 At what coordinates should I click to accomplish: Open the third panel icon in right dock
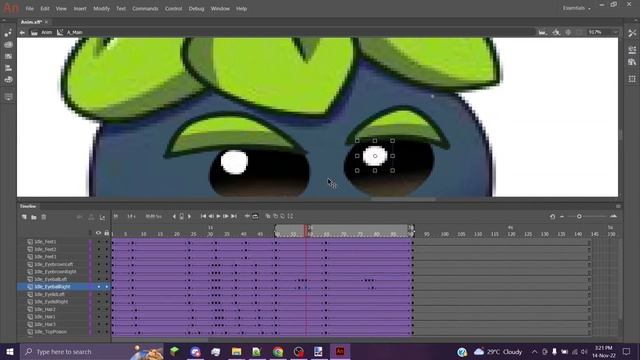[632, 62]
